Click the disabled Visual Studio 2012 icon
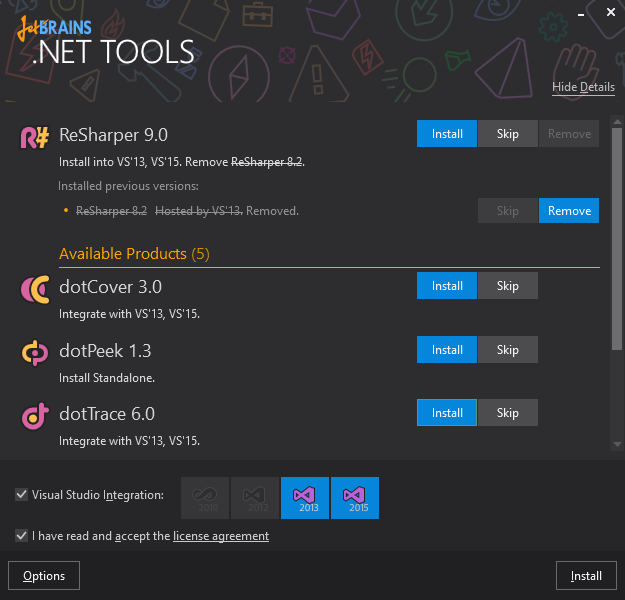Image resolution: width=625 pixels, height=600 pixels. coord(255,497)
